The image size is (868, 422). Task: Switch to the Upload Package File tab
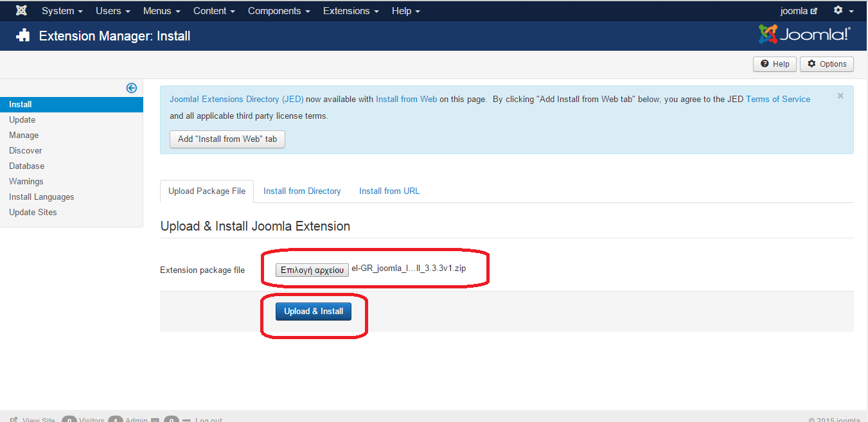coord(207,191)
